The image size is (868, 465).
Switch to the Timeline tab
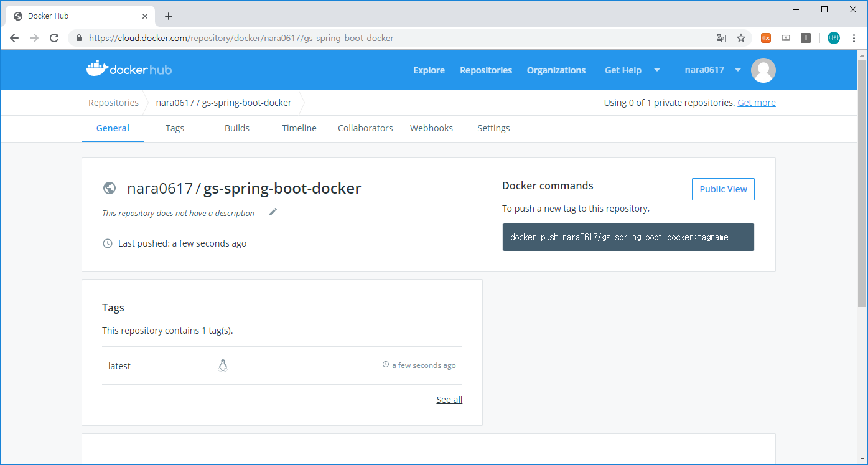pos(299,128)
